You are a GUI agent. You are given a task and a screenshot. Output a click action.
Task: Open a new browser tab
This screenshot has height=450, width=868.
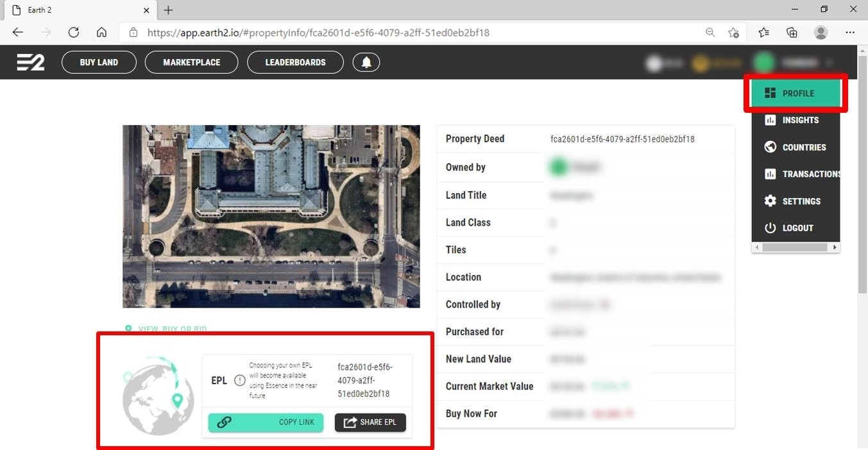coord(168,10)
